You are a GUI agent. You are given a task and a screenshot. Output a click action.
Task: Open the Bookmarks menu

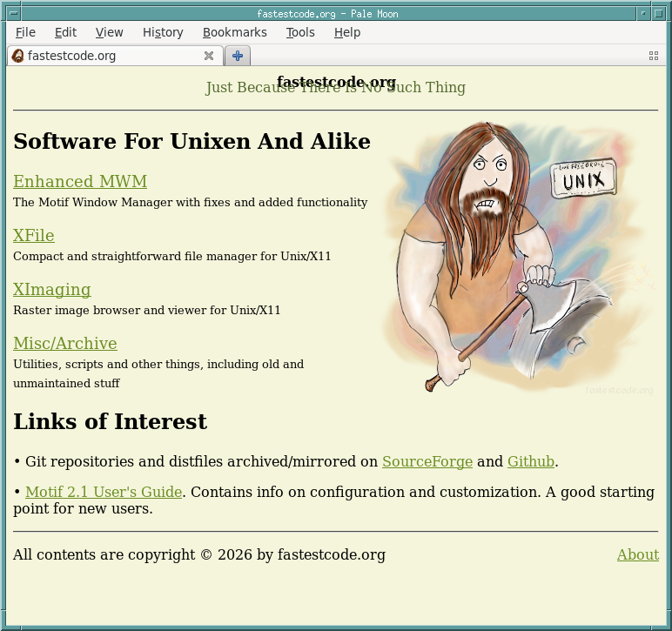pos(234,32)
